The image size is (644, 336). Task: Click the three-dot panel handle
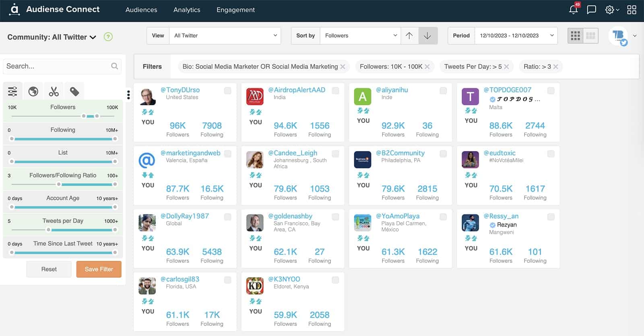point(128,95)
